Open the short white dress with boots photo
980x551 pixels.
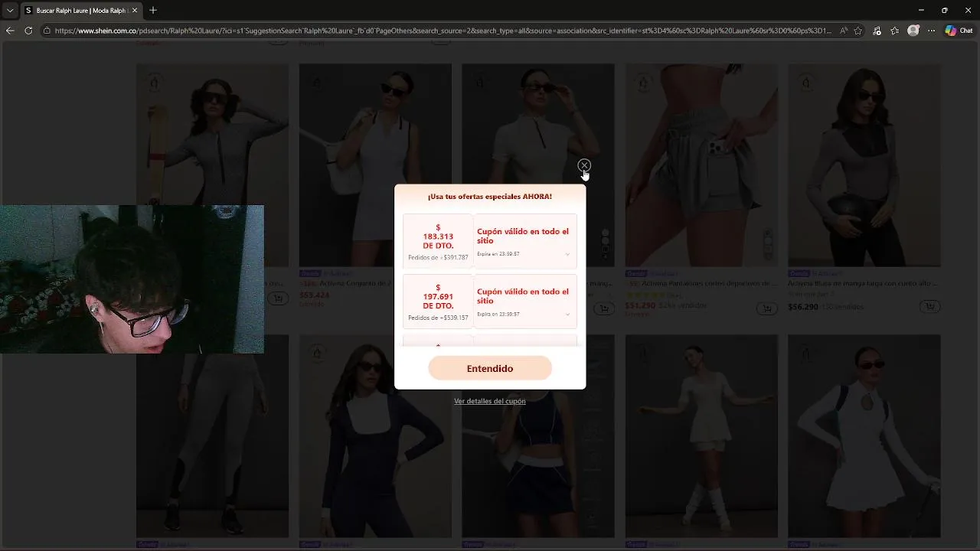pos(701,436)
